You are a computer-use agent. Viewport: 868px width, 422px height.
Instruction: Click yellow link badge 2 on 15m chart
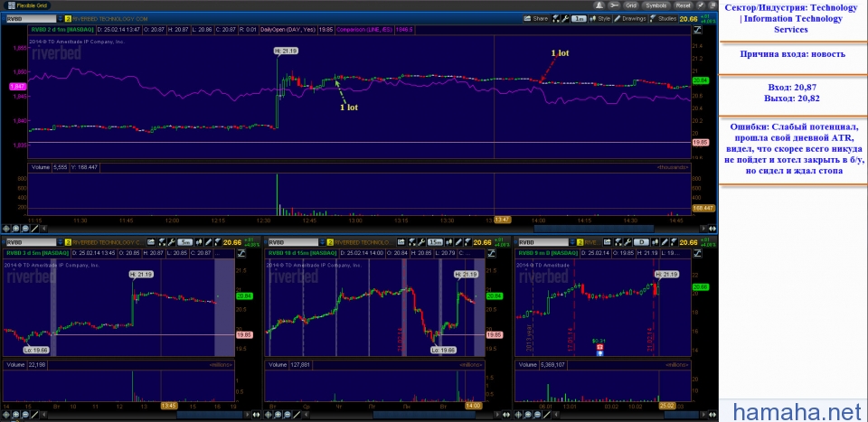point(331,242)
